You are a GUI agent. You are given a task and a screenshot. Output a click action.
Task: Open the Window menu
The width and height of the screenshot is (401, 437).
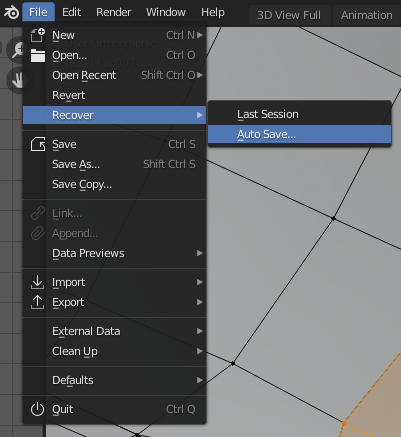coord(166,12)
